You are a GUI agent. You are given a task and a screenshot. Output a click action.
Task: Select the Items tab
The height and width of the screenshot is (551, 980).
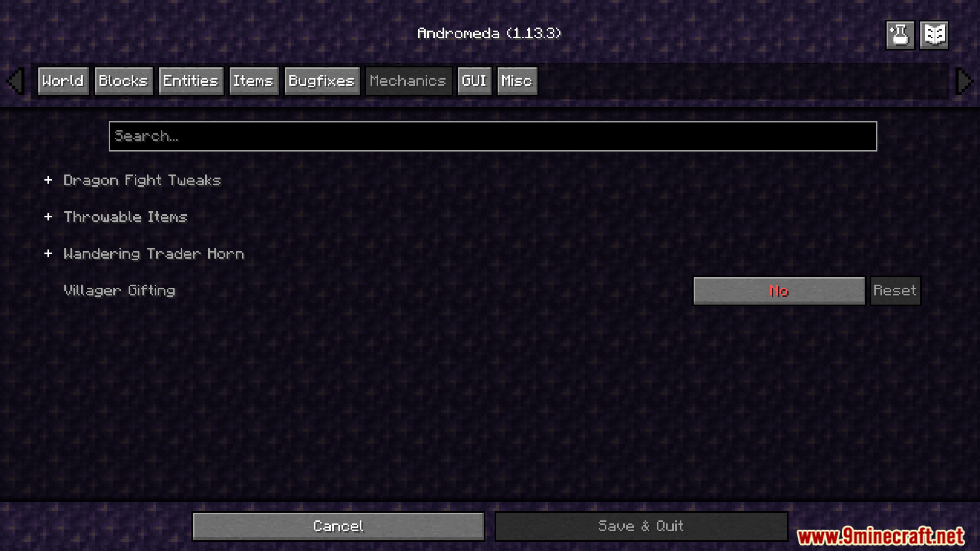click(x=253, y=80)
